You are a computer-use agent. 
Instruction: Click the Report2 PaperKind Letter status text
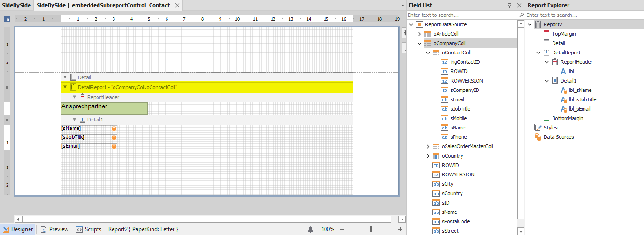(x=143, y=229)
